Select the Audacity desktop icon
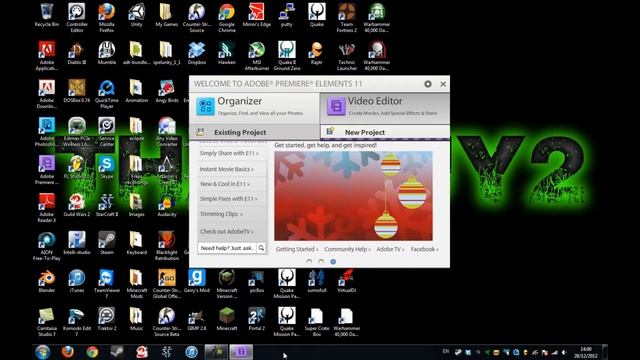This screenshot has width=640, height=360. coord(167,205)
